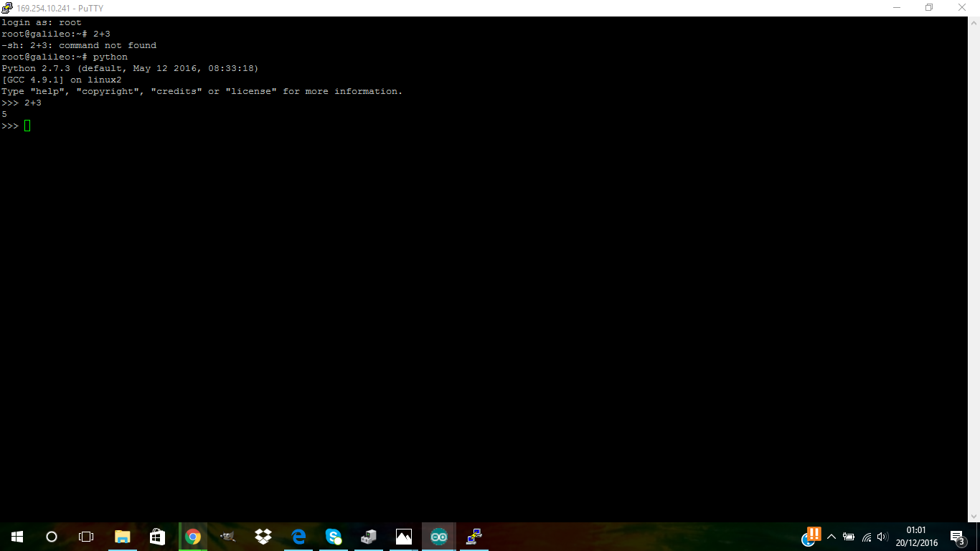Open Action Center with 3 notifications
Viewport: 980px width, 551px height.
tap(957, 537)
